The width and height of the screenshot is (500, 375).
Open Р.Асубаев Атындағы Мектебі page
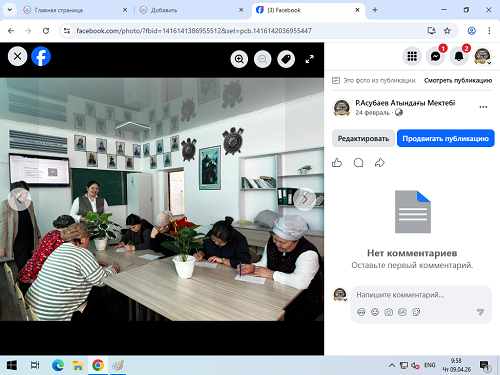(x=405, y=103)
